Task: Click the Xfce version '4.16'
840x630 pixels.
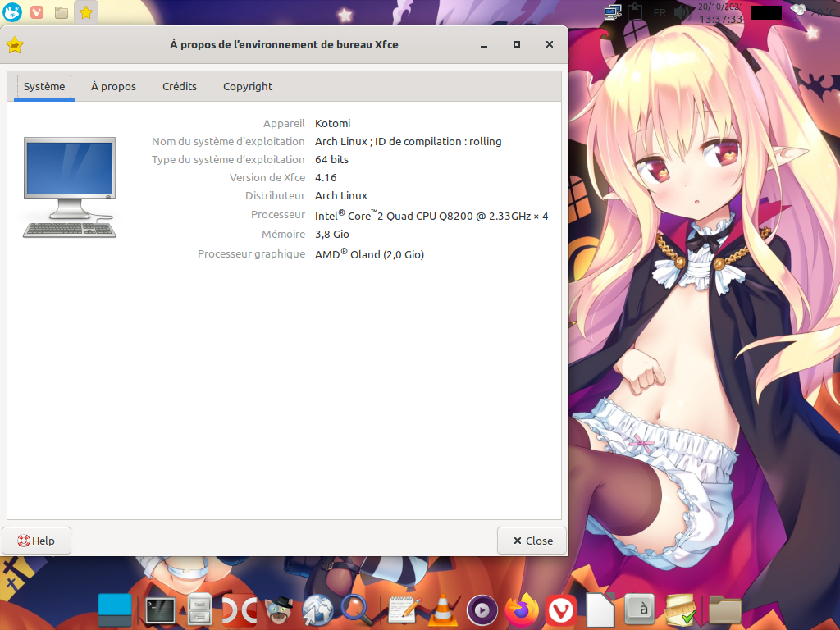Action: pyautogui.click(x=326, y=178)
